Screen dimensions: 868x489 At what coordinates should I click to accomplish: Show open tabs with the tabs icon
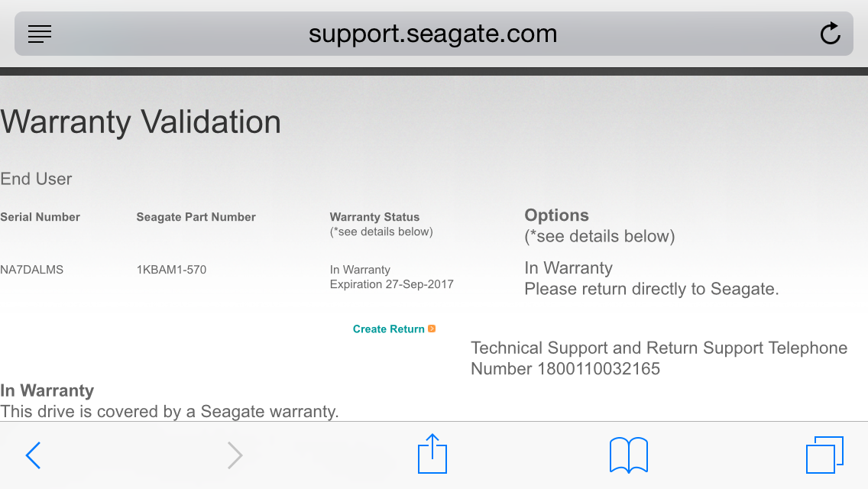pos(824,455)
